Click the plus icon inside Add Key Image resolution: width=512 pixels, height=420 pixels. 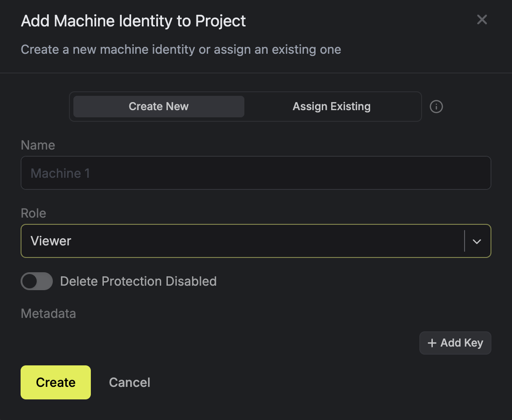(431, 343)
